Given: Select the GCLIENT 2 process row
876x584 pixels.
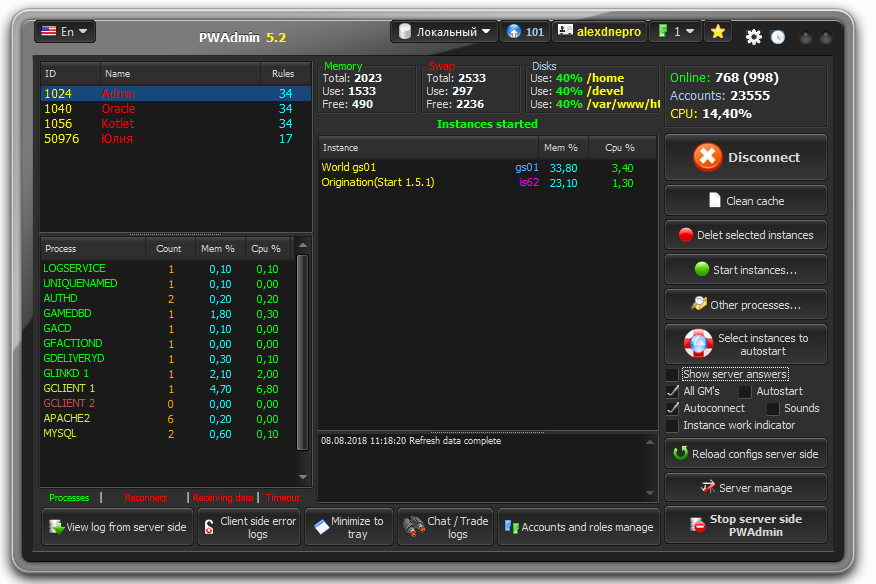Looking at the screenshot, I should tap(168, 403).
